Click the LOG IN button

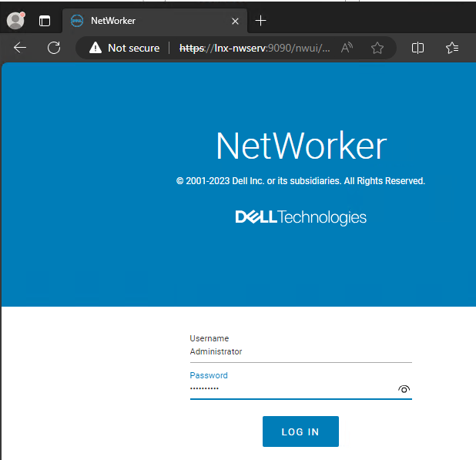click(x=300, y=431)
